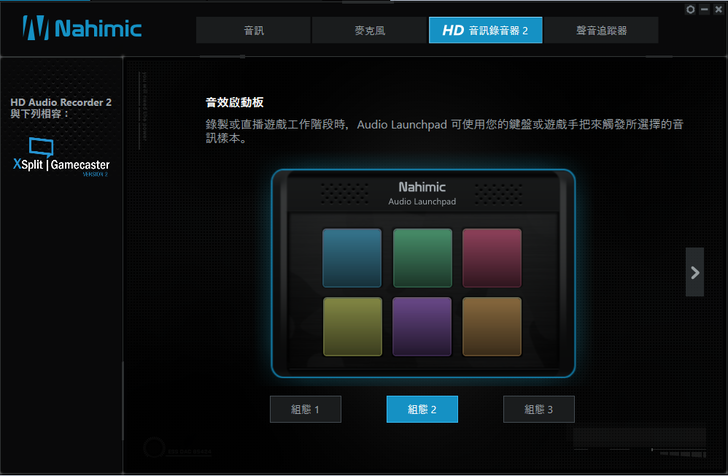
Task: Go to next page with right arrow
Action: [695, 272]
